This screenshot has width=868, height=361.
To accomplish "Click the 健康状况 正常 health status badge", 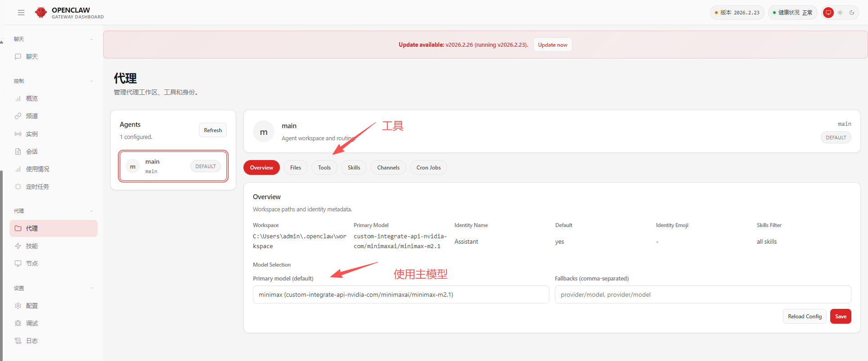I will (x=792, y=13).
